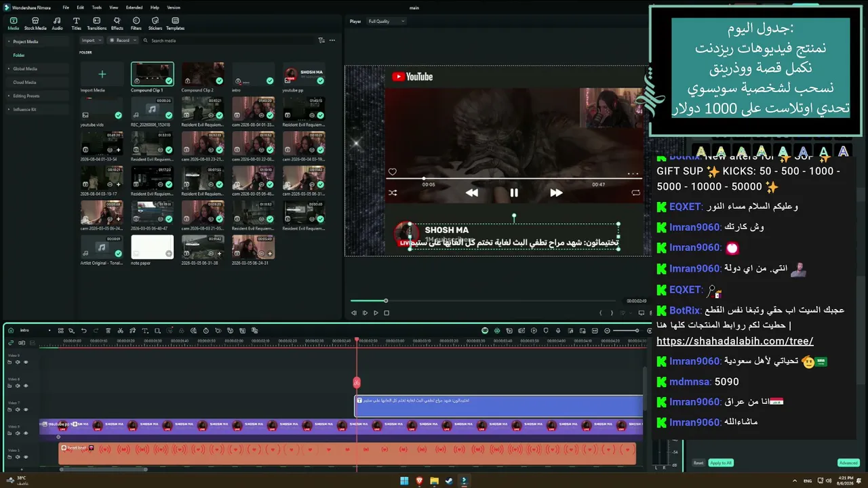Open the Record dropdown
The width and height of the screenshot is (868, 488).
tap(123, 41)
